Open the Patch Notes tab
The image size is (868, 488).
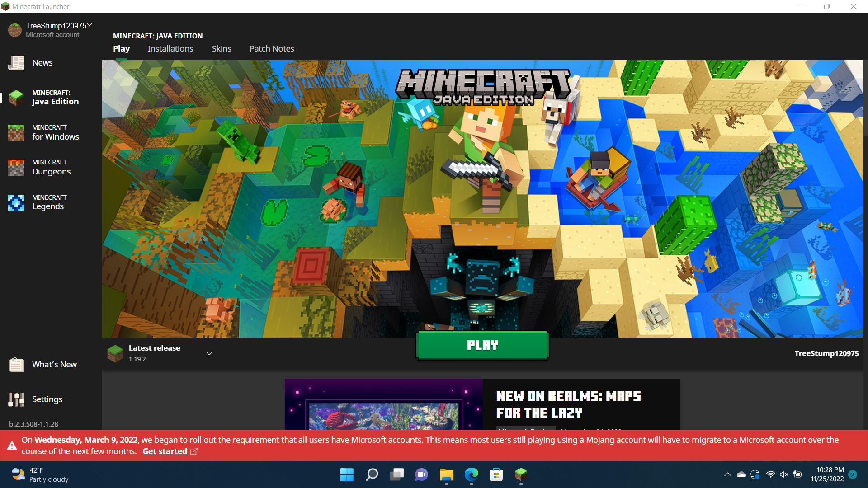click(272, 48)
